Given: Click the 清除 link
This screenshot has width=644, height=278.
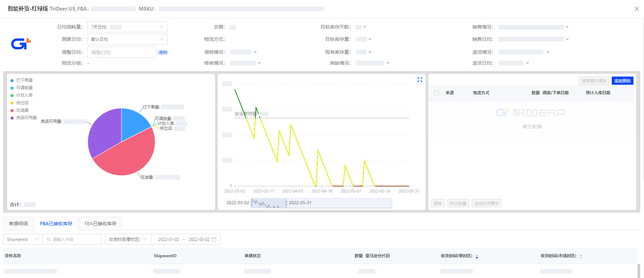Looking at the screenshot, I should click(163, 52).
